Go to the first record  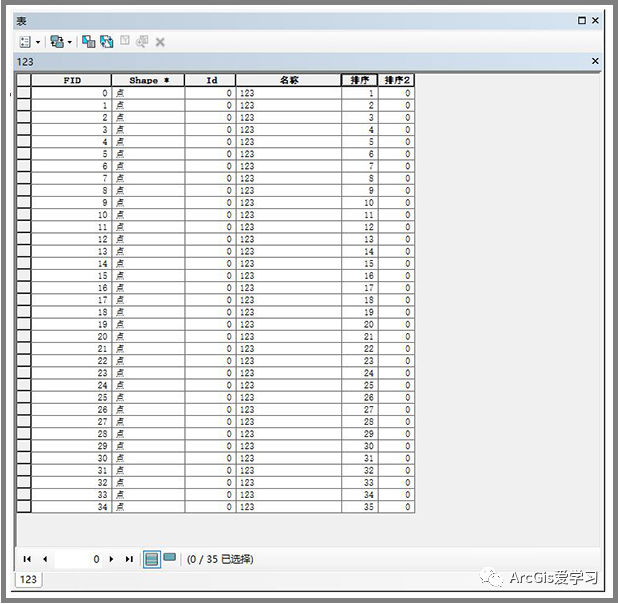coord(27,559)
